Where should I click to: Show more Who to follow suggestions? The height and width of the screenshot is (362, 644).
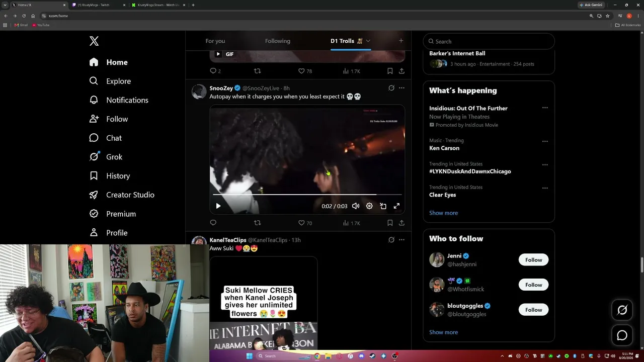(x=443, y=332)
